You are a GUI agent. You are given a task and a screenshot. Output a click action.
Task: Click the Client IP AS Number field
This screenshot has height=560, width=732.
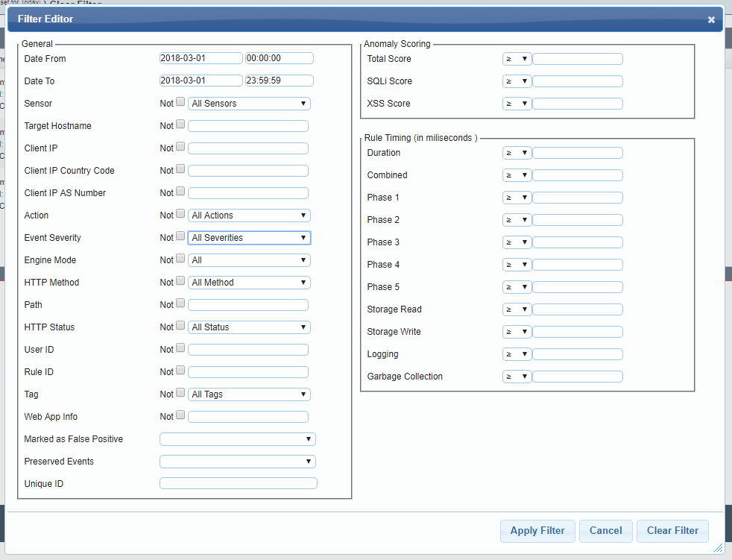[x=248, y=193]
